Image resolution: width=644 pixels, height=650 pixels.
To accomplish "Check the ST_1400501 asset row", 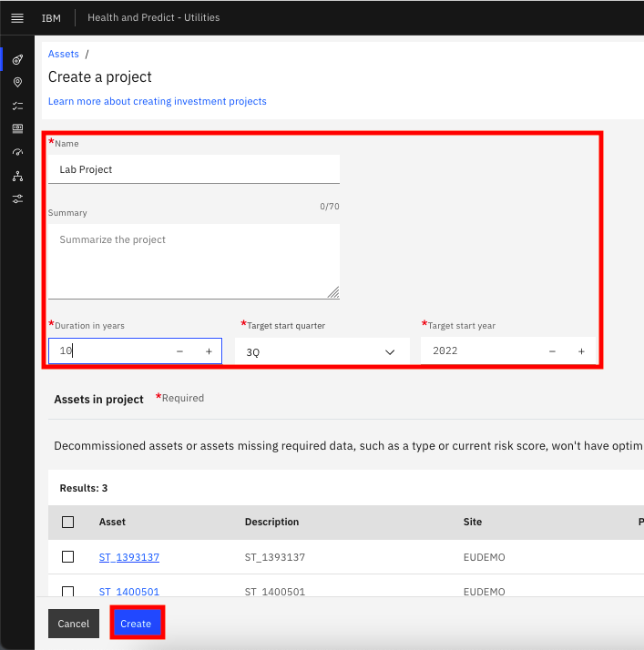I will pyautogui.click(x=68, y=591).
